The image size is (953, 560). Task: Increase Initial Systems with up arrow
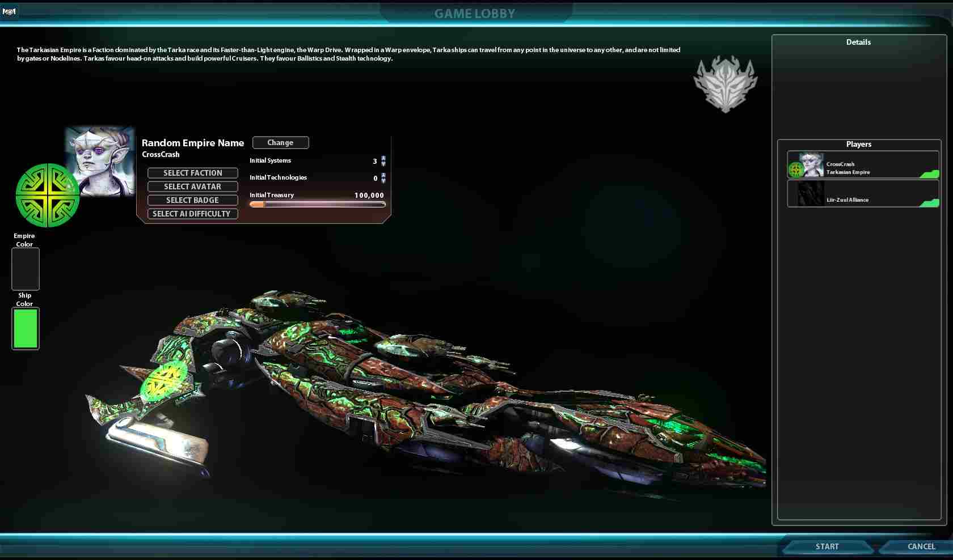click(x=383, y=158)
